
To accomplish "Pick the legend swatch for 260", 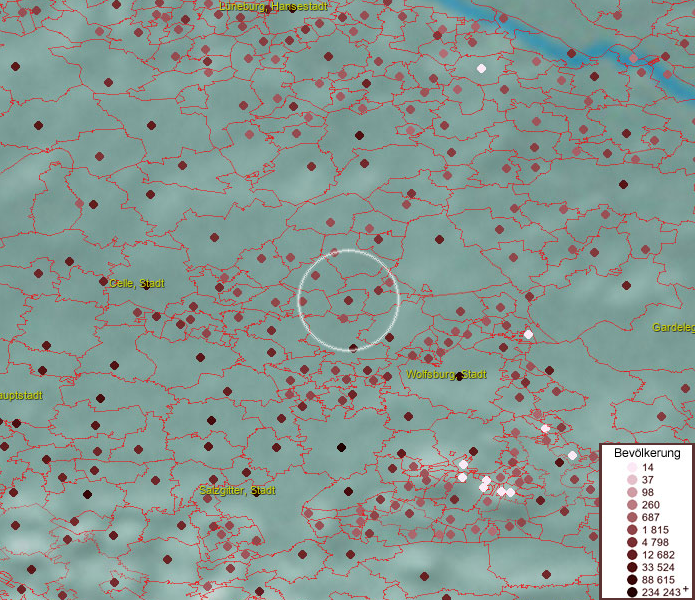I will click(632, 505).
